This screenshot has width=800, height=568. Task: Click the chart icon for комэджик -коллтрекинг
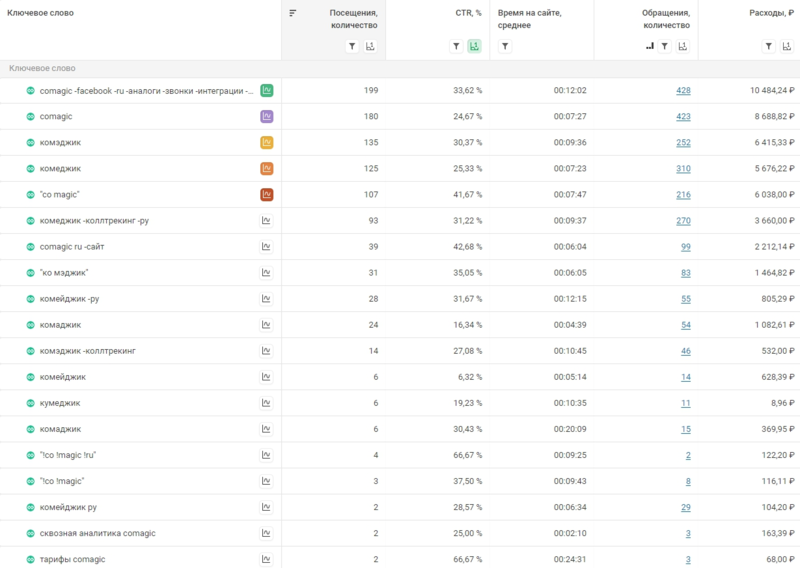click(x=266, y=351)
